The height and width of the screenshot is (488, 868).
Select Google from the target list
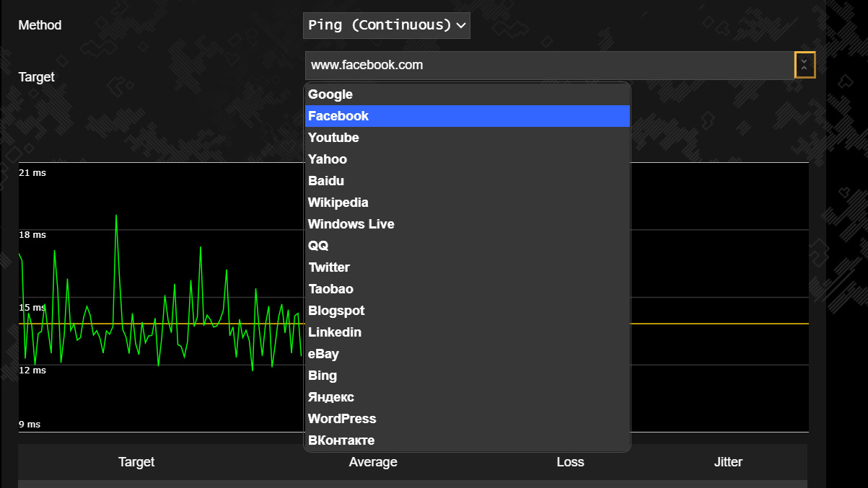pyautogui.click(x=467, y=94)
